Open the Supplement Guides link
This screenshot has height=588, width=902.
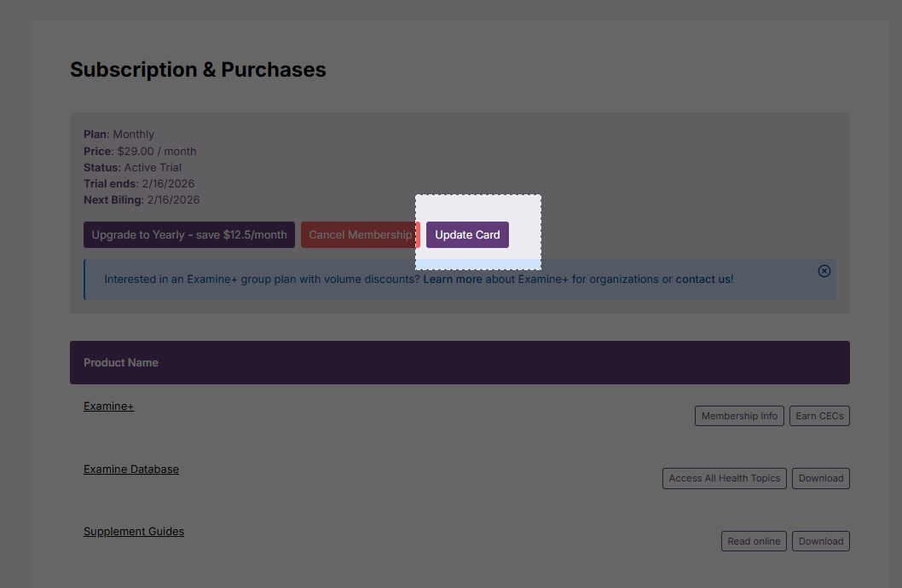point(134,531)
